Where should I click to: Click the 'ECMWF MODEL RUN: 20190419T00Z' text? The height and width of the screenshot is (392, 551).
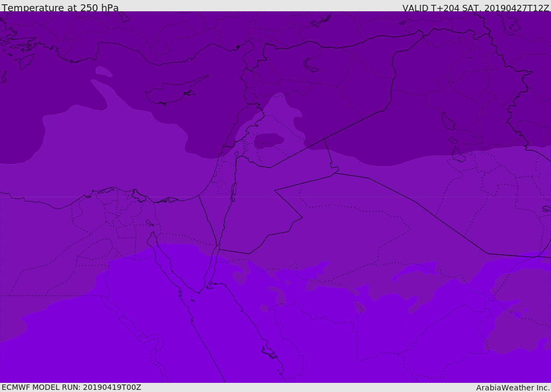click(x=72, y=387)
